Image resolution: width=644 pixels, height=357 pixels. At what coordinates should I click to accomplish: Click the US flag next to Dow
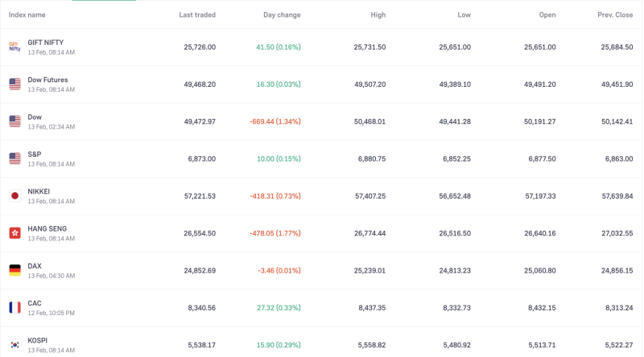(14, 121)
